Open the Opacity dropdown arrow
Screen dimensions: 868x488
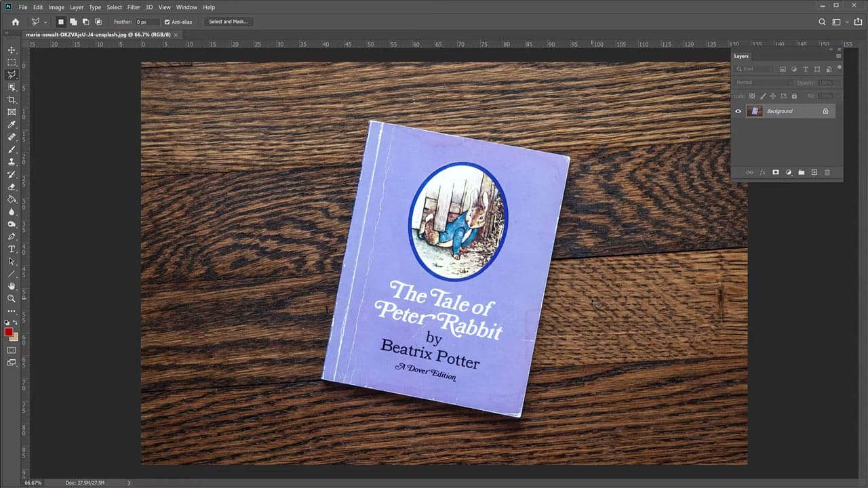click(x=837, y=83)
